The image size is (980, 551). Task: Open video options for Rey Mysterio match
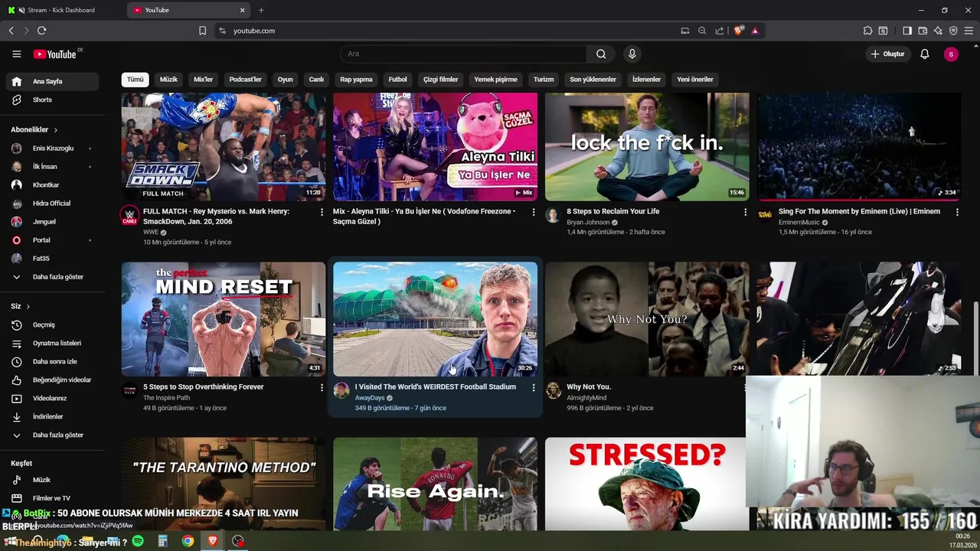322,212
